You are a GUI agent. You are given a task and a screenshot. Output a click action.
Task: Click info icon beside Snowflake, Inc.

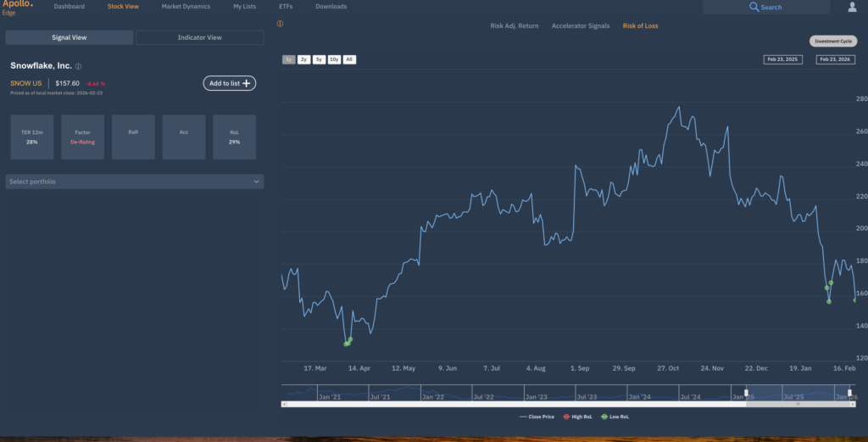78,66
